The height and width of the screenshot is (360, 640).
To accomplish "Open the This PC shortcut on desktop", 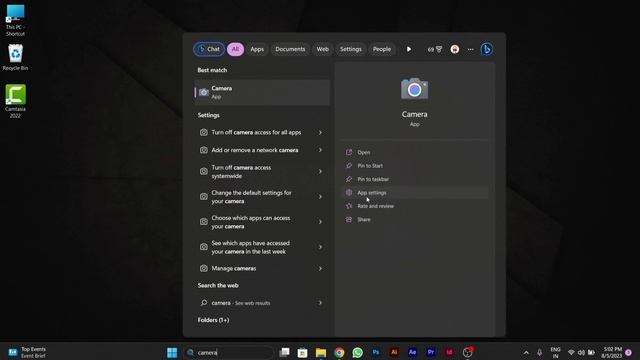I will click(16, 20).
